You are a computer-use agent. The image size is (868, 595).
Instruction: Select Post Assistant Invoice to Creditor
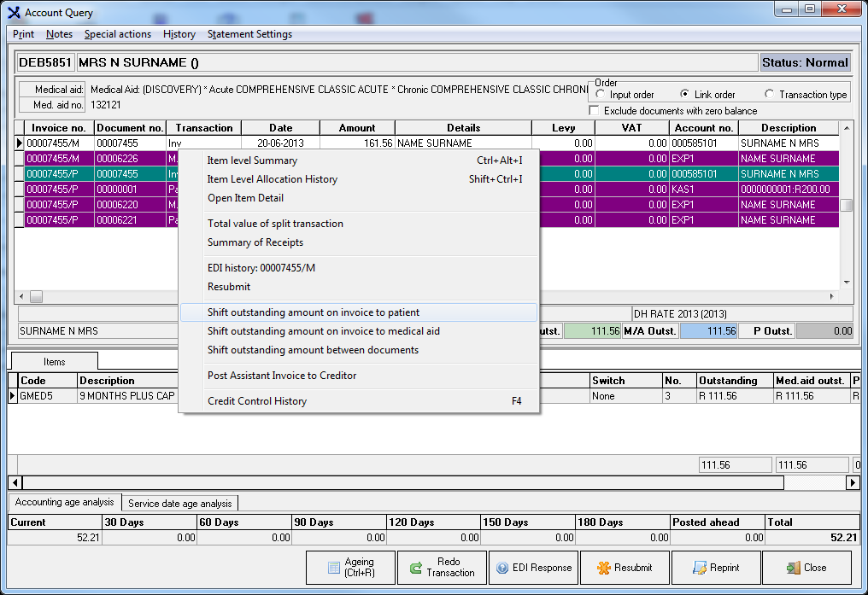pyautogui.click(x=281, y=376)
